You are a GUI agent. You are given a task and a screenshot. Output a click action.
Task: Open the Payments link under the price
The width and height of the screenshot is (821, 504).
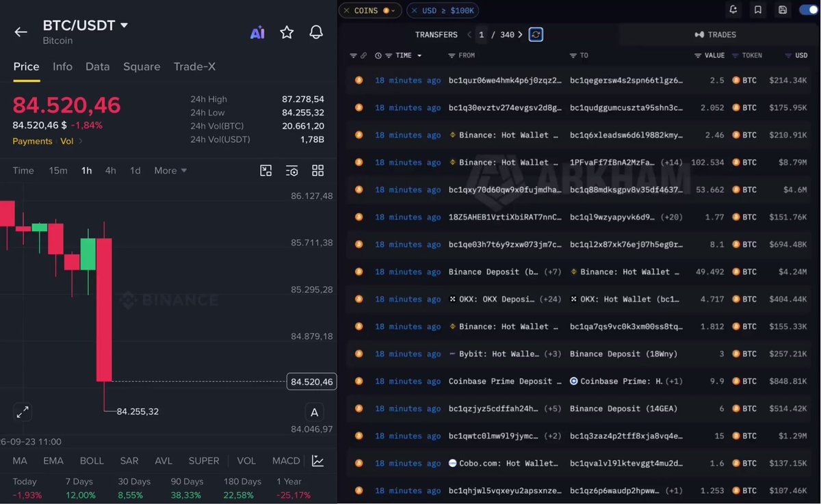(32, 141)
